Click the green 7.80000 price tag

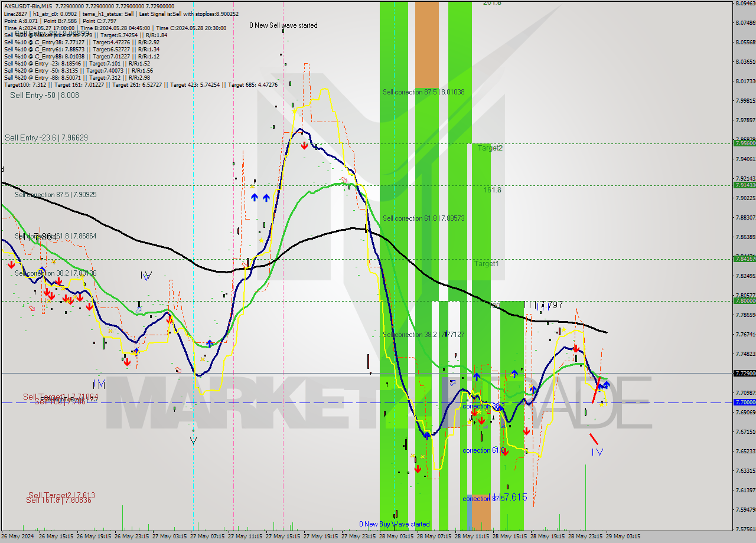click(744, 300)
